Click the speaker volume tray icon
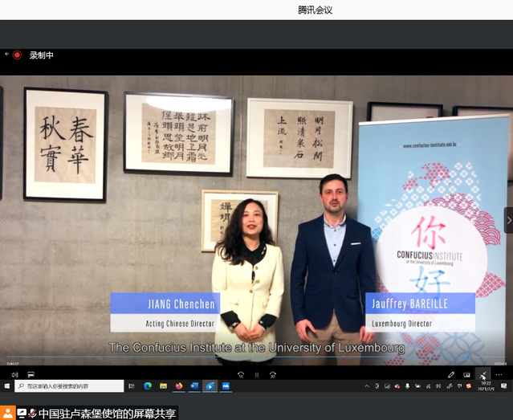513x420 pixels. coord(438,386)
